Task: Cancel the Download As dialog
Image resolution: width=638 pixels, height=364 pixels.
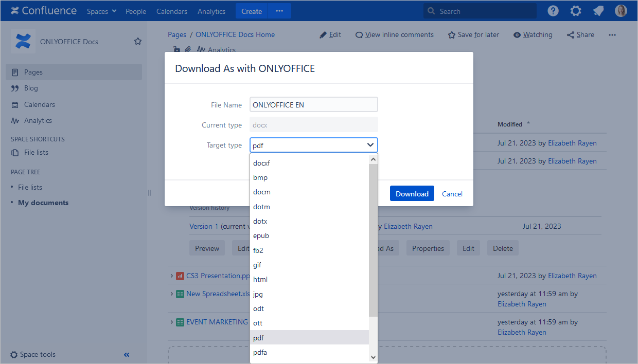Action: [x=452, y=193]
